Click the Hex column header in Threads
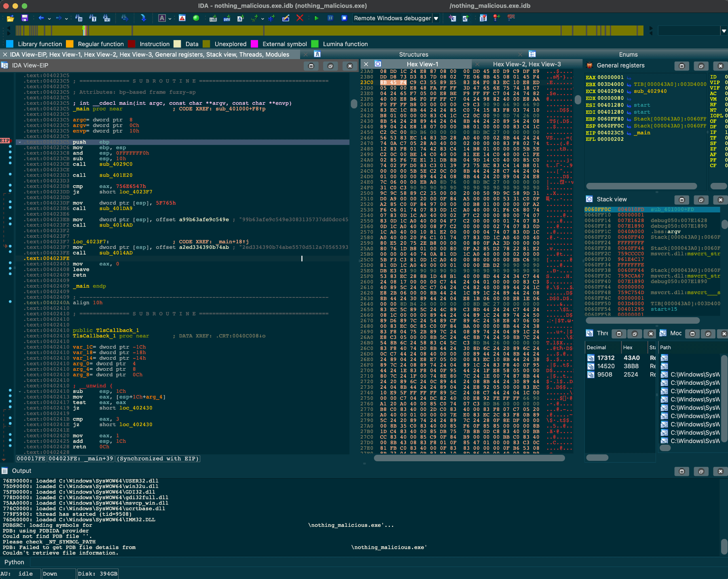Viewport: 728px width, 579px height. 634,347
